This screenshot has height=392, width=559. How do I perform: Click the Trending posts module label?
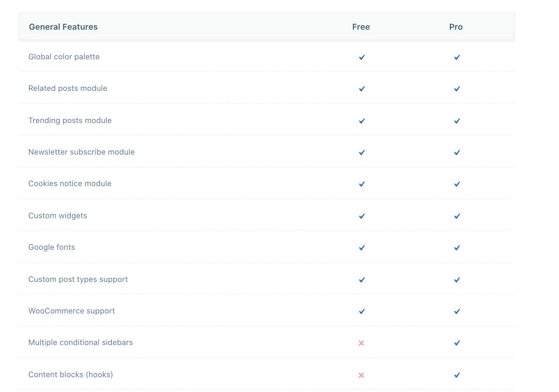point(70,120)
